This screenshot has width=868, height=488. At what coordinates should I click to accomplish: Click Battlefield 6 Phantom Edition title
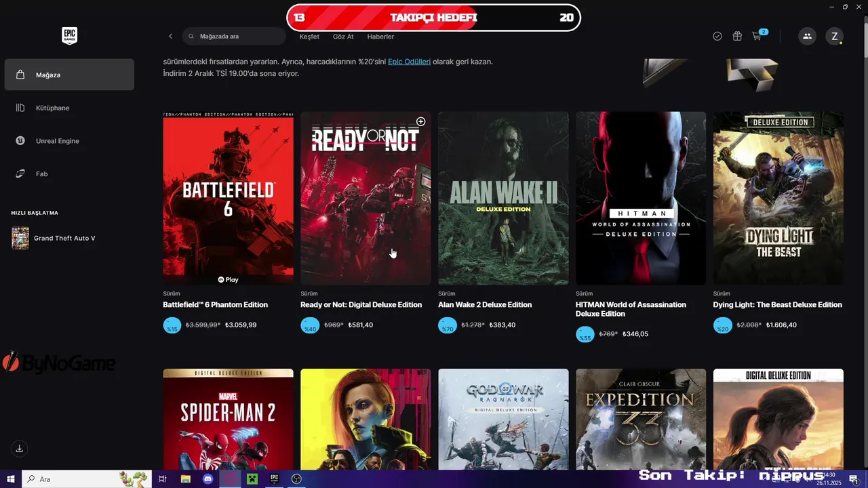click(215, 305)
